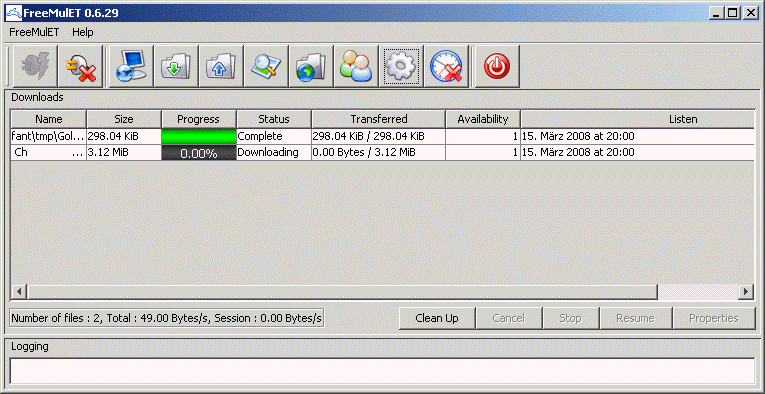The width and height of the screenshot is (765, 394).
Task: Open the uploads folder icon with blue arrow
Action: tap(221, 66)
